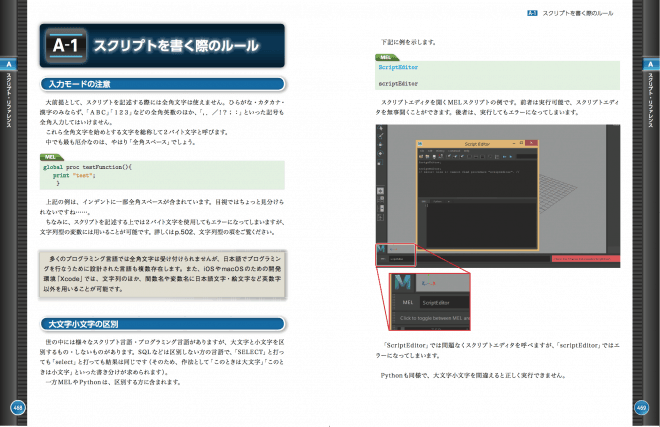
Task: Click the red error message in Maya command line
Action: (585, 259)
